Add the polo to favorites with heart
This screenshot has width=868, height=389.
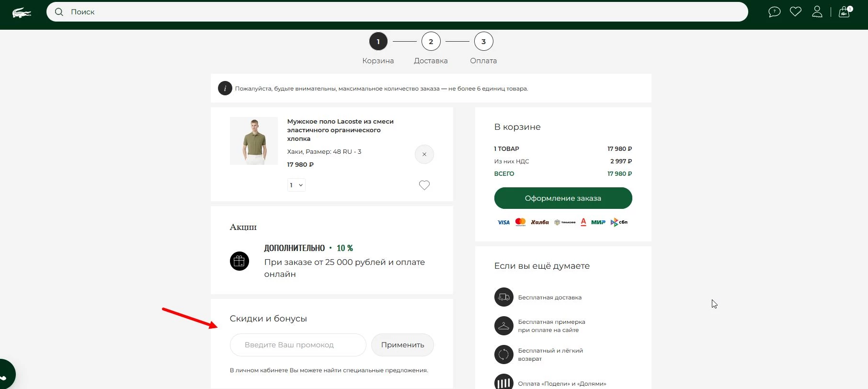tap(424, 185)
